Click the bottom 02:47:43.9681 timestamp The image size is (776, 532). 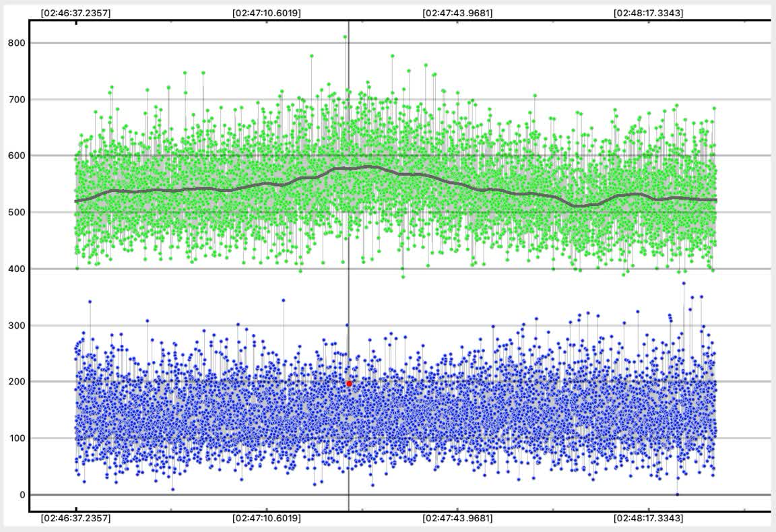pos(457,519)
